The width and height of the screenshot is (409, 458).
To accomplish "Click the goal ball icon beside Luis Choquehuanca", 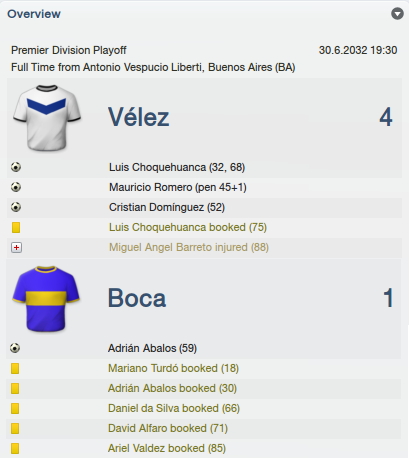I will (x=16, y=167).
